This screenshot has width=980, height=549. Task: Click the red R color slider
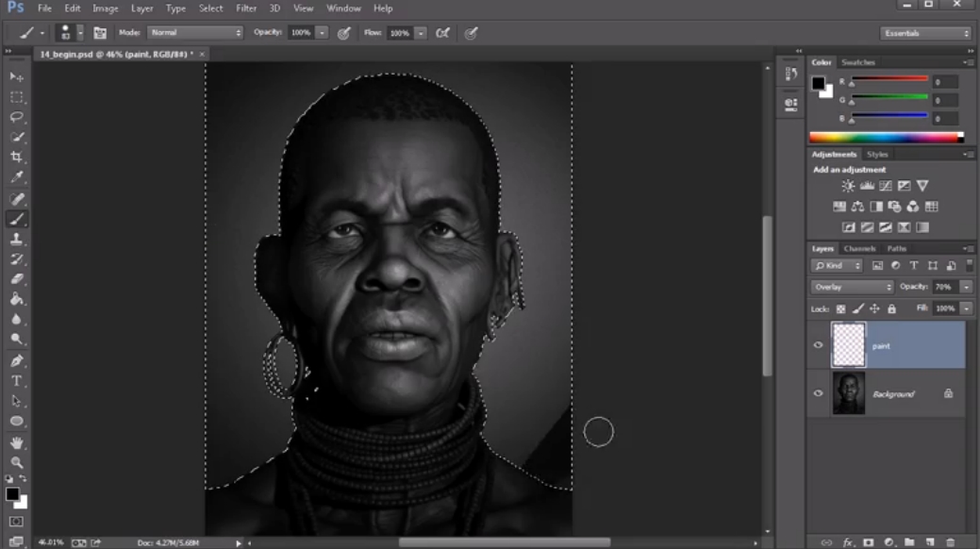[889, 79]
